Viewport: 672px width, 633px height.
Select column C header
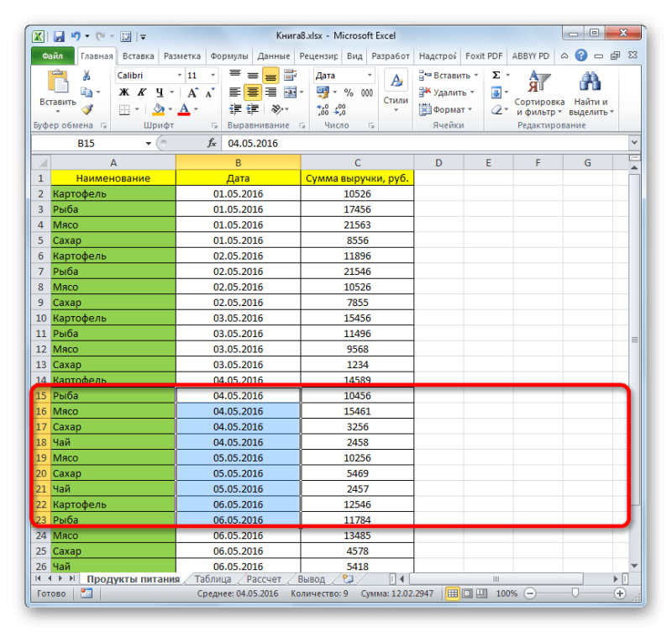pyautogui.click(x=358, y=162)
